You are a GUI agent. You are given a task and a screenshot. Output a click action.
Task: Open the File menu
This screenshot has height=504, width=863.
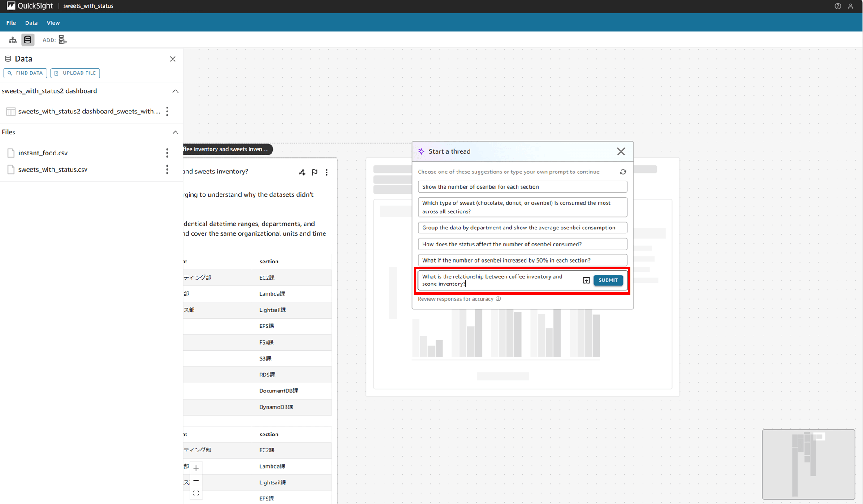click(x=11, y=23)
